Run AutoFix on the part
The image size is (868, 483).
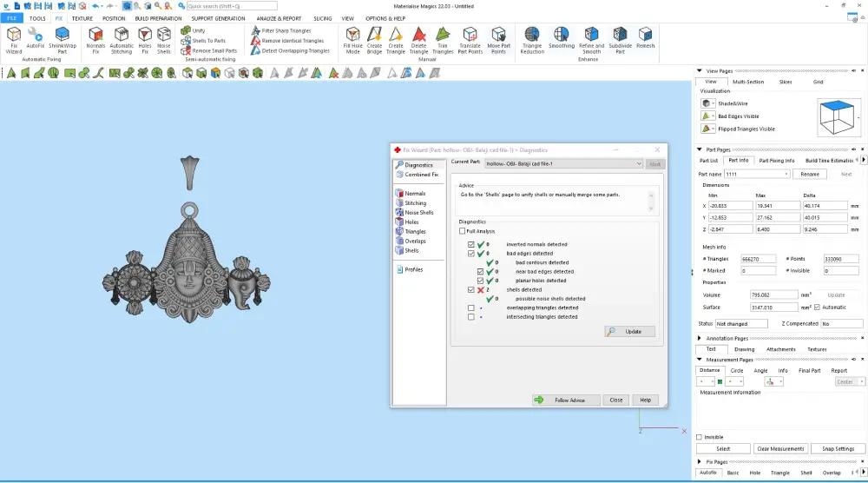pyautogui.click(x=36, y=38)
